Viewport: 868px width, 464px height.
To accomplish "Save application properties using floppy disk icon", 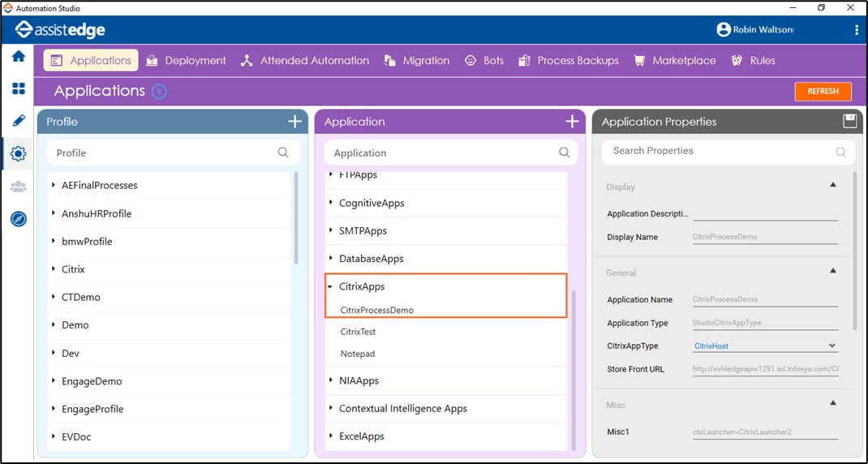I will click(849, 122).
